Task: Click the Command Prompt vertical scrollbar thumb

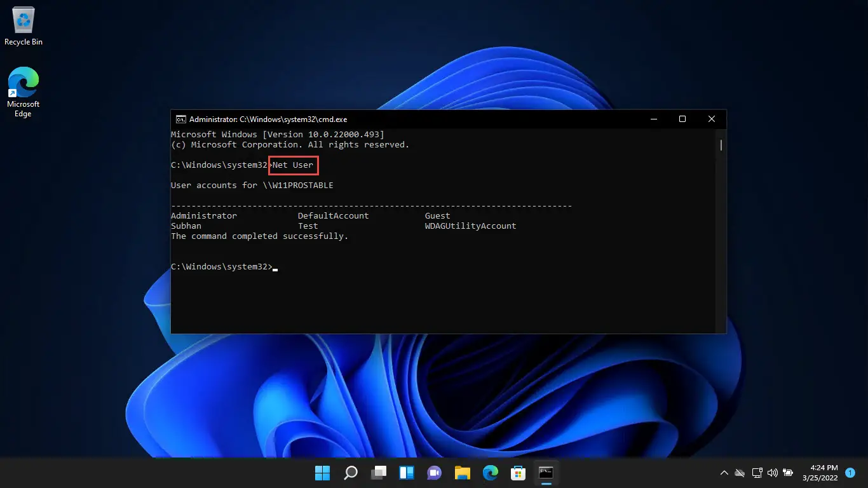Action: tap(721, 145)
